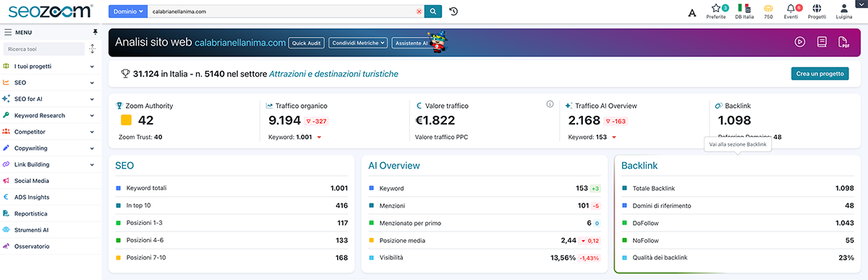The height and width of the screenshot is (280, 868).
Task: Open the Progetti globe icon
Action: [817, 11]
